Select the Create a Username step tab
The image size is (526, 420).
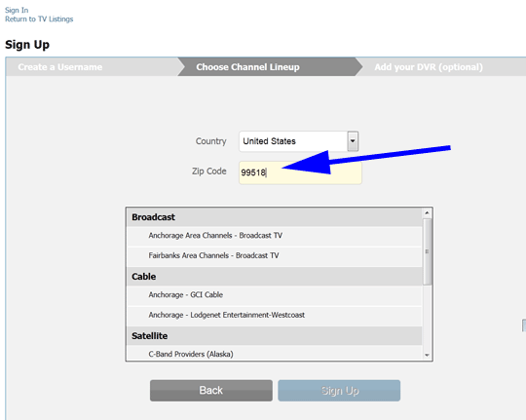(60, 67)
